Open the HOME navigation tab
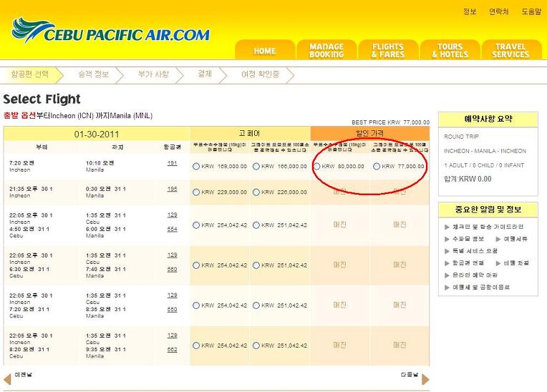 click(x=265, y=51)
